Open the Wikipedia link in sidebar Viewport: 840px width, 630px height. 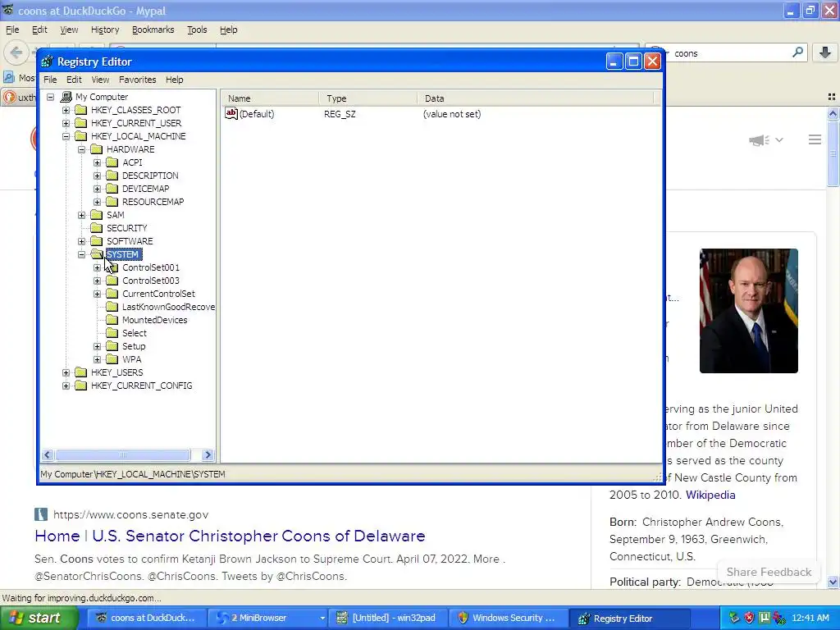click(710, 495)
